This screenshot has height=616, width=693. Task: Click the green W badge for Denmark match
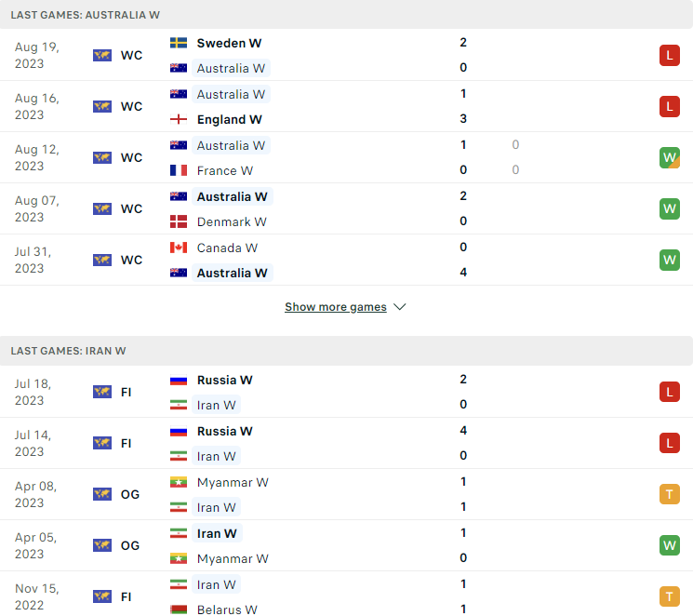669,208
